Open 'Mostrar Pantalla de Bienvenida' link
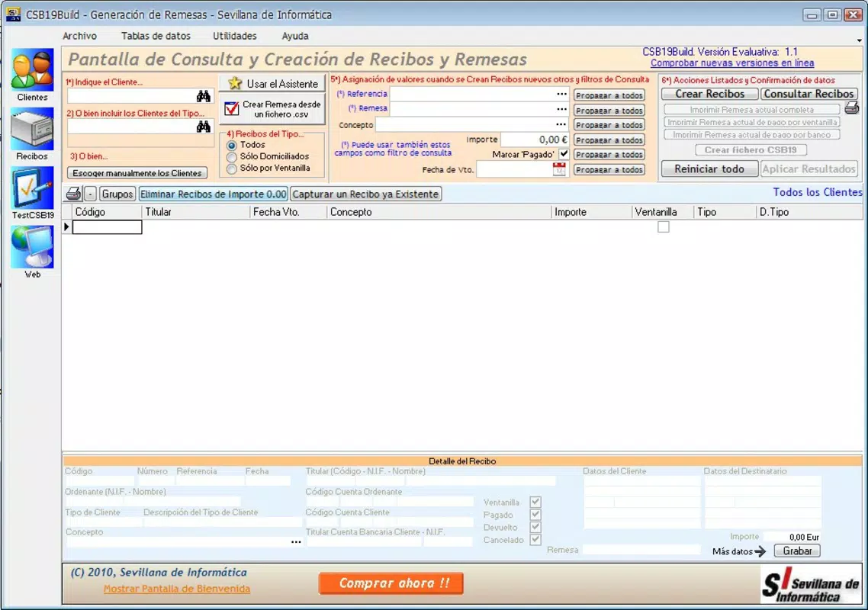The width and height of the screenshot is (868, 610). coord(177,589)
